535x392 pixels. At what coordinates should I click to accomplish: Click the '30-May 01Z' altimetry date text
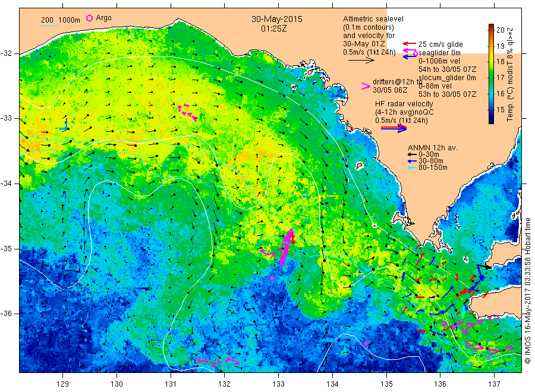click(364, 44)
